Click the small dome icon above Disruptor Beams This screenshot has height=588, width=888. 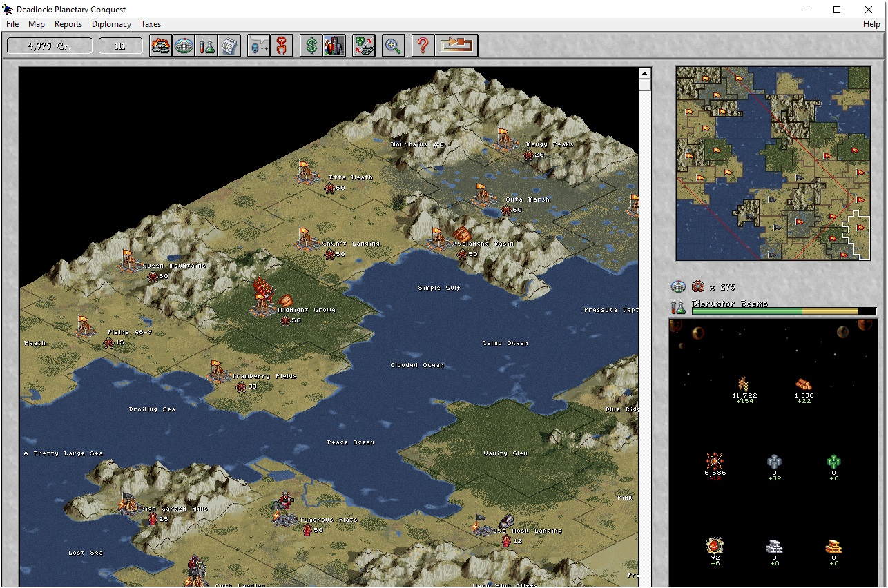pos(679,287)
